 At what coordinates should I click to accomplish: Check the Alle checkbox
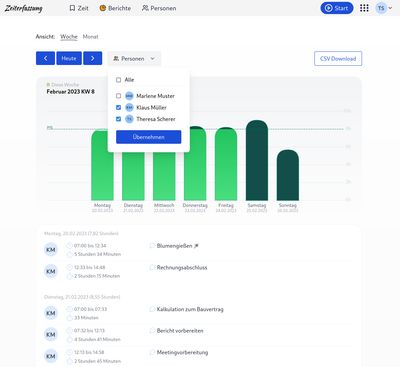click(x=118, y=80)
